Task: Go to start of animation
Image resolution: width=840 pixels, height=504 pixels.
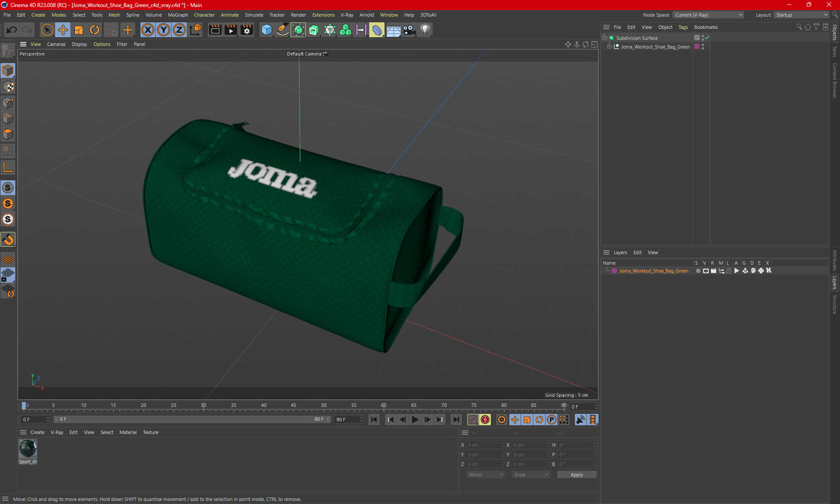Action: [x=374, y=420]
